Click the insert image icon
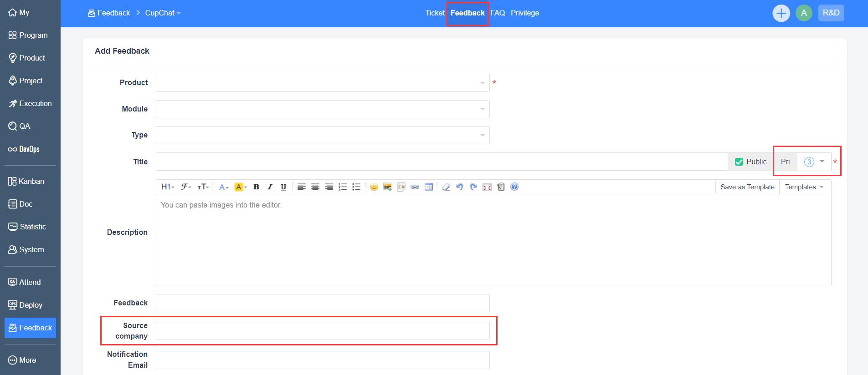Screen dimensions: 868x375 pos(387,187)
